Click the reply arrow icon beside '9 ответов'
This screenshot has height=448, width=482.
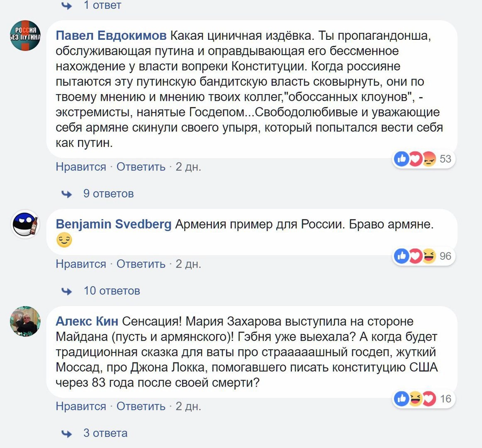(66, 194)
